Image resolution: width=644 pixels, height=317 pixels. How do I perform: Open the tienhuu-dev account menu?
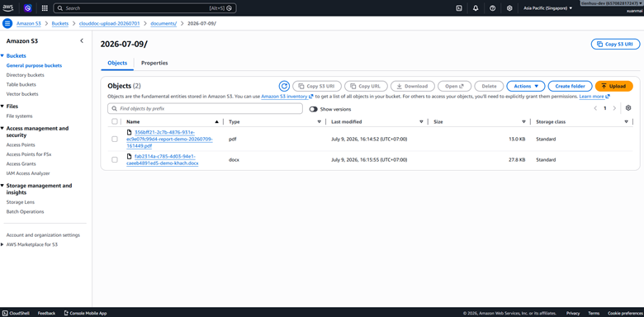coord(612,3)
